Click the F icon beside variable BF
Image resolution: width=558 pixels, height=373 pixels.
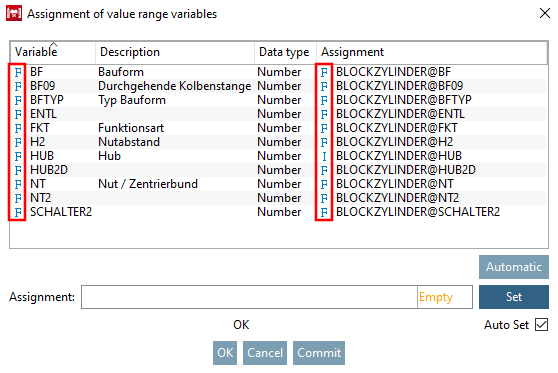[x=18, y=72]
